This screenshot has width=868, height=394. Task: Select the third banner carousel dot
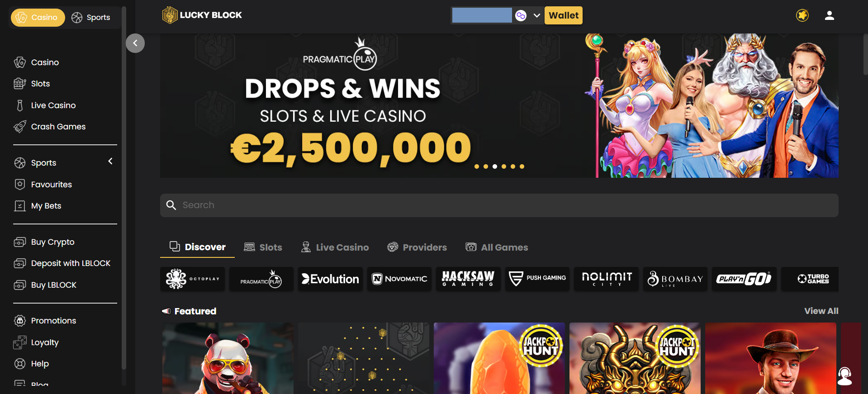tap(495, 166)
